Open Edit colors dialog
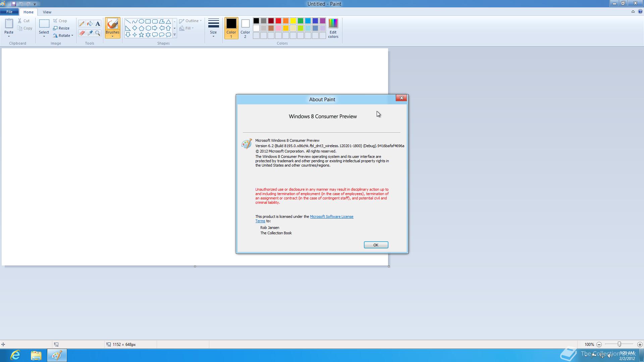 333,28
